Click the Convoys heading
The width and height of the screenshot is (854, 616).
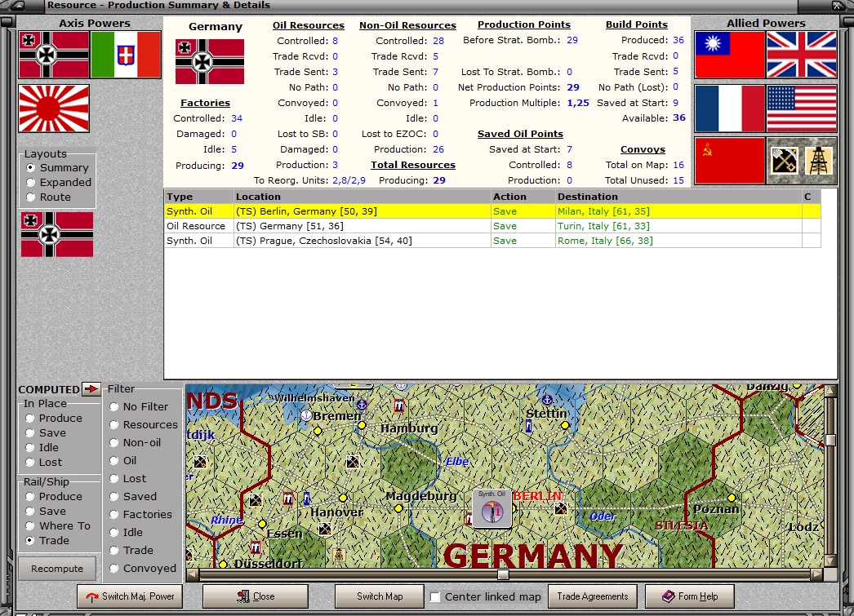643,149
